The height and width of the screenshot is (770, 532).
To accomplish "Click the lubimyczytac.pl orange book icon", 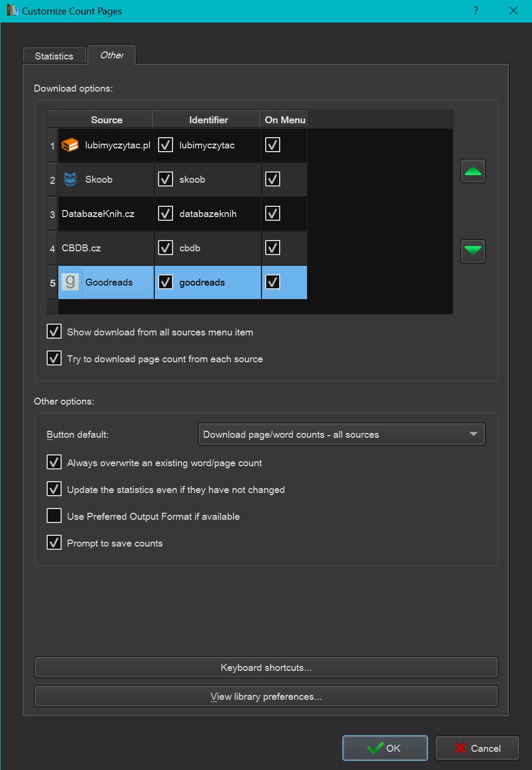I will pyautogui.click(x=70, y=145).
